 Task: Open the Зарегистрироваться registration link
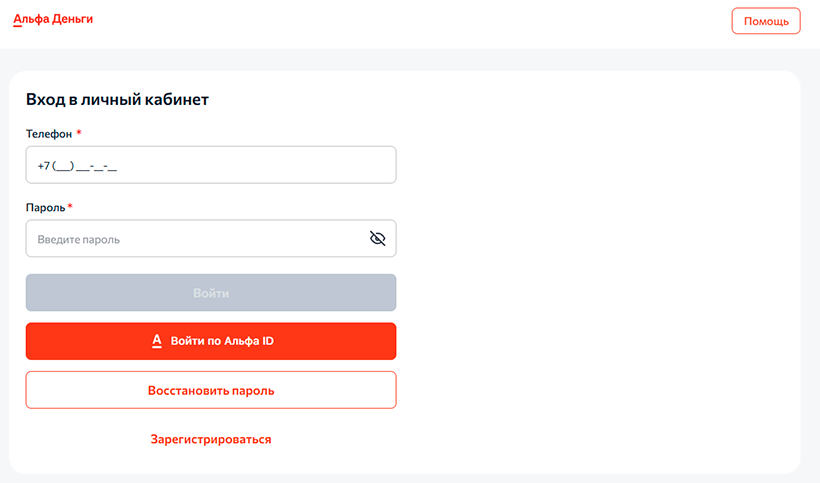coord(211,439)
